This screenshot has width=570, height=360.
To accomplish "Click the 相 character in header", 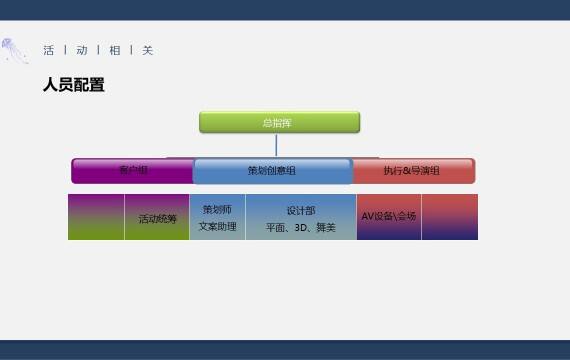I will [115, 50].
